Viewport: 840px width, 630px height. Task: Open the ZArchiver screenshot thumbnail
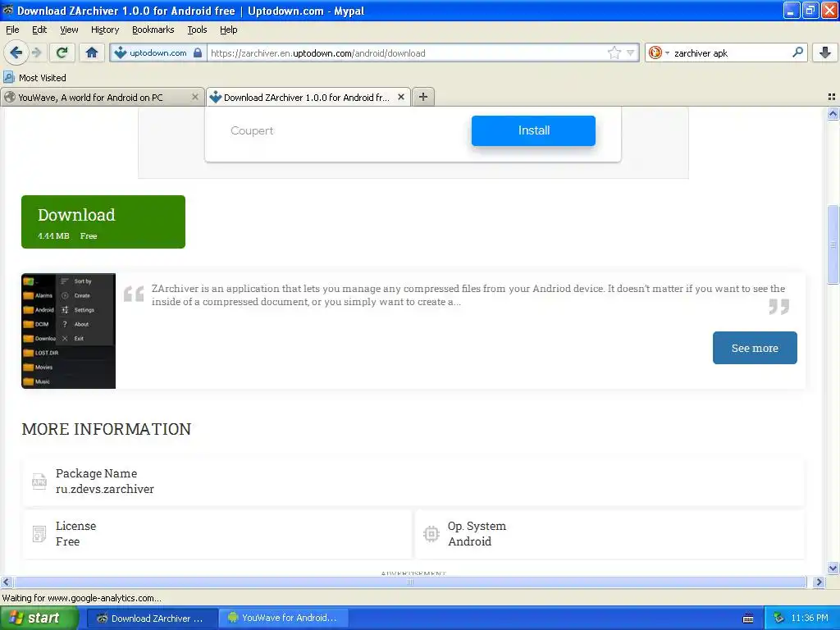(69, 331)
